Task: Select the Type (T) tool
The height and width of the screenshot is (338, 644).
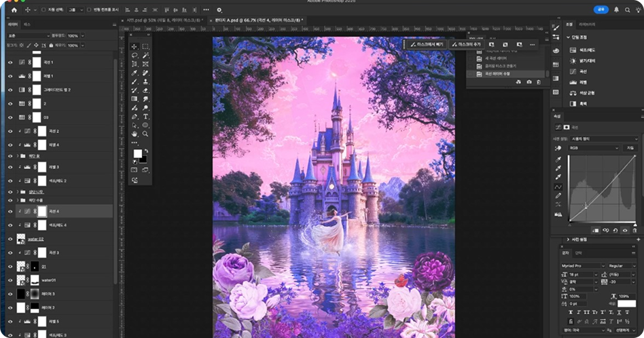Action: pos(145,117)
